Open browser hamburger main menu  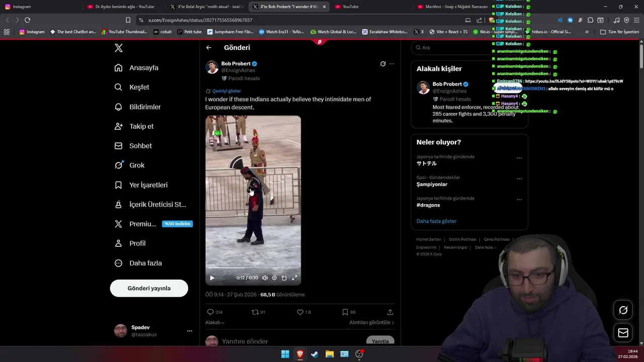click(x=636, y=20)
